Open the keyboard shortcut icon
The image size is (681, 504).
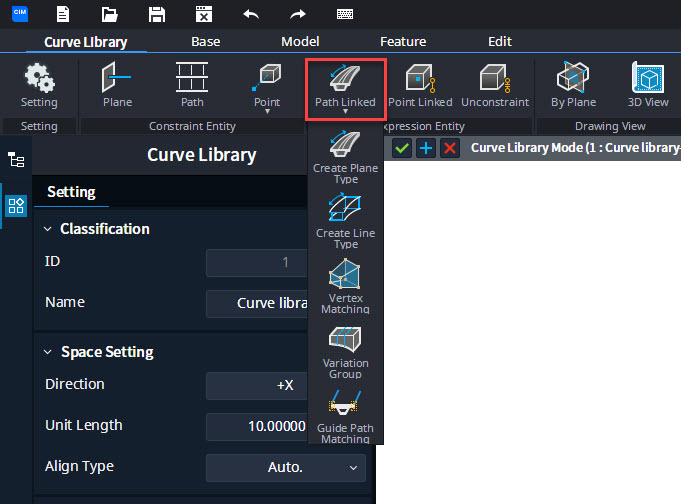pyautogui.click(x=345, y=14)
